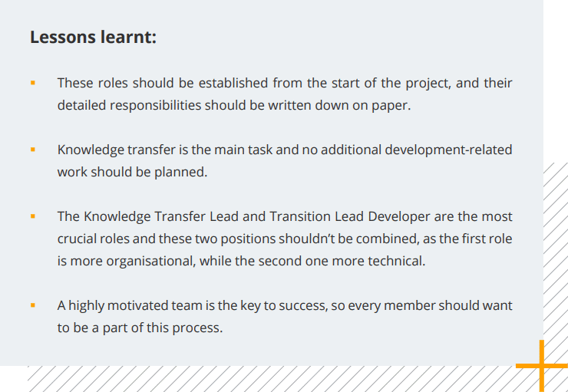Click the orange bullet beside 'These roles'

pyautogui.click(x=33, y=81)
